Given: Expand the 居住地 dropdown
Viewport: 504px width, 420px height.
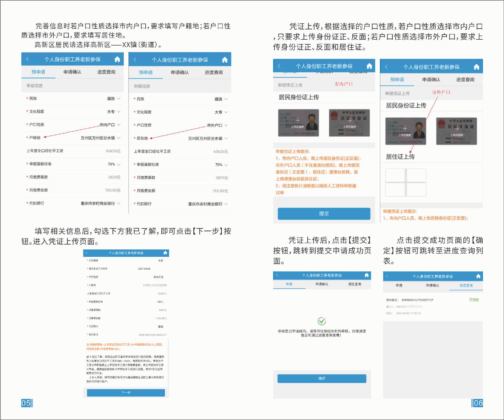Looking at the screenshot, I should click(x=226, y=139).
